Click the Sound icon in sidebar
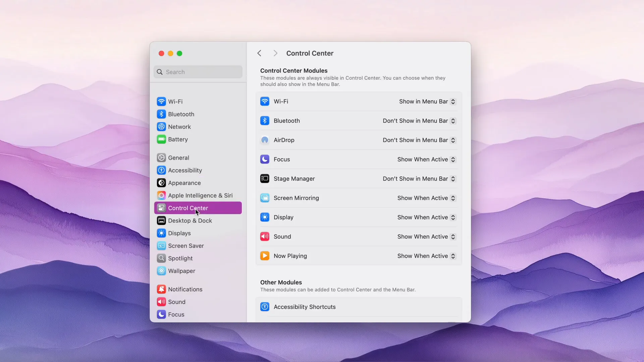This screenshot has width=644, height=362. pyautogui.click(x=161, y=302)
